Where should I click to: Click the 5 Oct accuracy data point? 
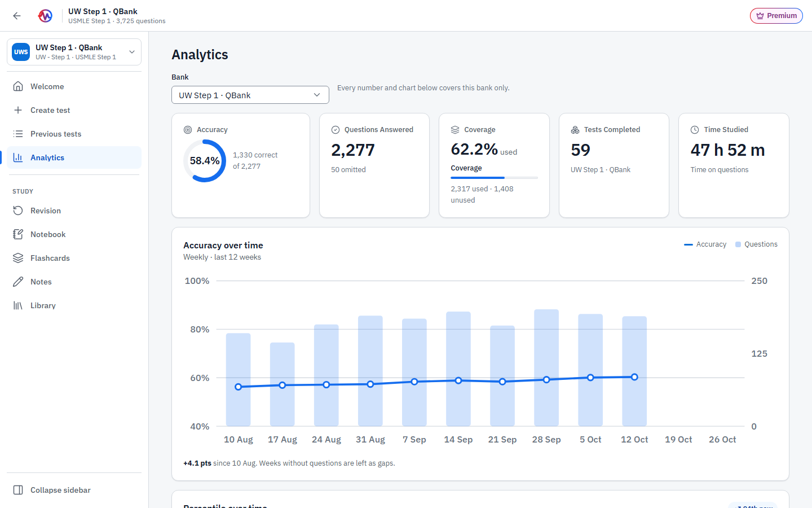pyautogui.click(x=590, y=378)
